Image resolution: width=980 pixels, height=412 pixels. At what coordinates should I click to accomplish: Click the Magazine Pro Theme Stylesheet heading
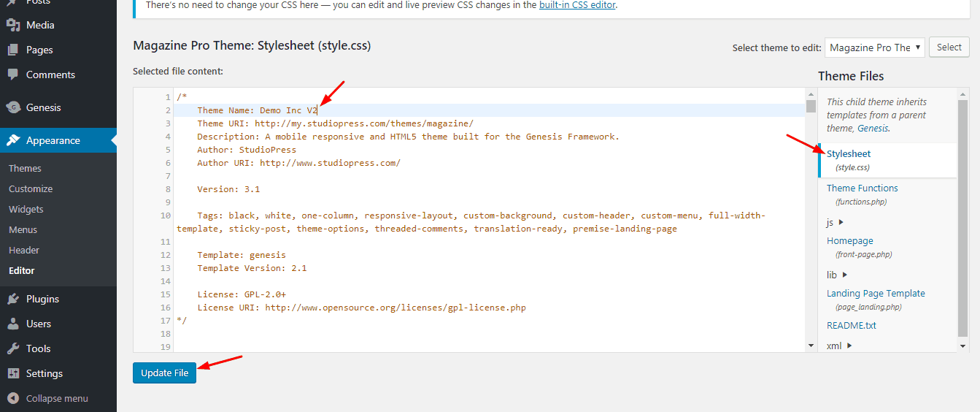252,45
